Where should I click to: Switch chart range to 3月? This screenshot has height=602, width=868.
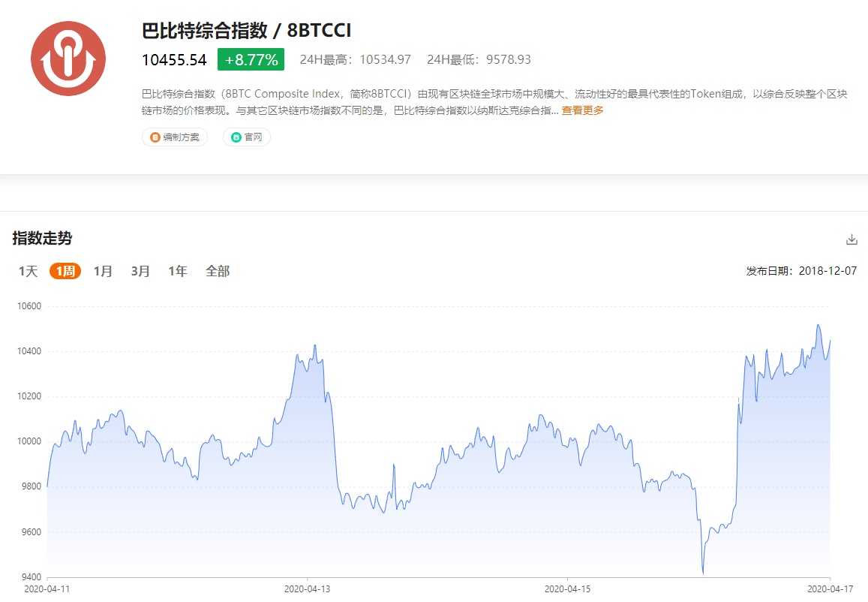click(x=140, y=271)
